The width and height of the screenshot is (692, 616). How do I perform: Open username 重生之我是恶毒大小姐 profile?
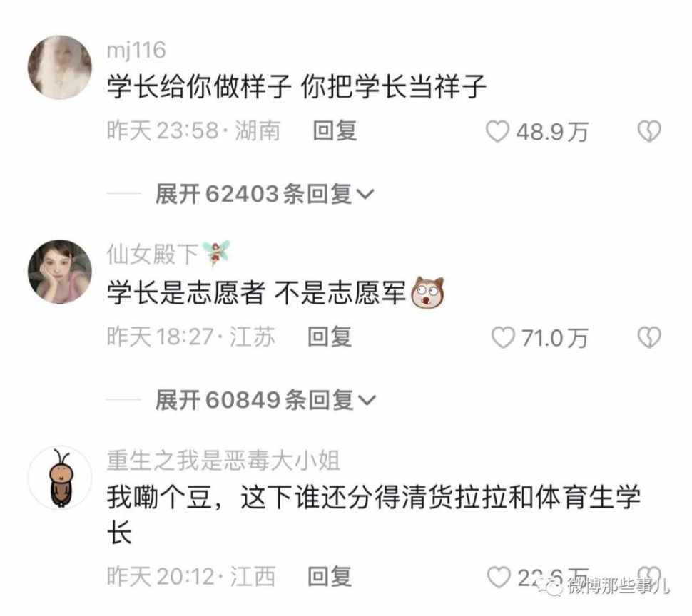pos(224,461)
